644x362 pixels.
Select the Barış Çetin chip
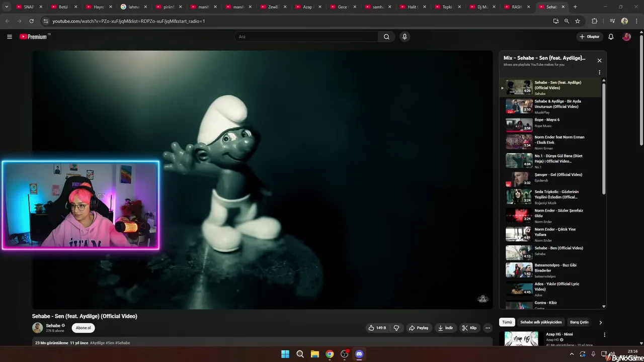(579, 322)
